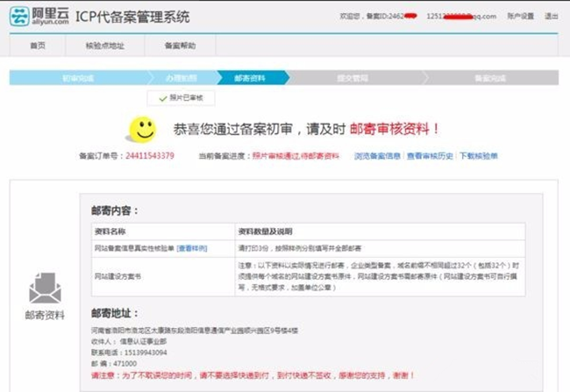The width and height of the screenshot is (570, 392).
Task: Click the 退出 logout link
Action: click(551, 16)
